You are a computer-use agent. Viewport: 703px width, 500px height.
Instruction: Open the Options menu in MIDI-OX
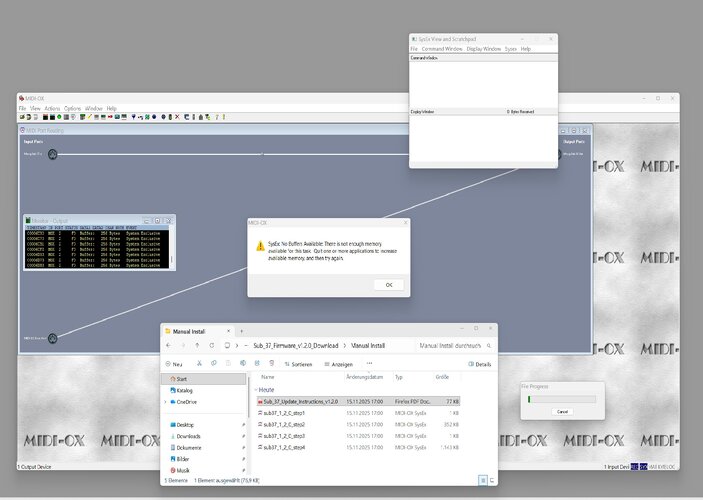coord(73,108)
